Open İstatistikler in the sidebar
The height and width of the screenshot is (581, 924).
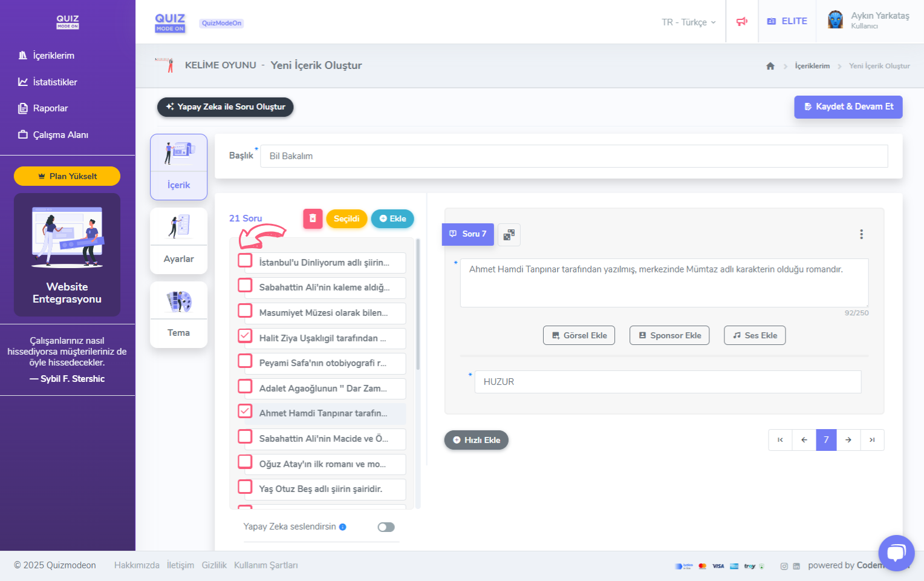tap(54, 82)
